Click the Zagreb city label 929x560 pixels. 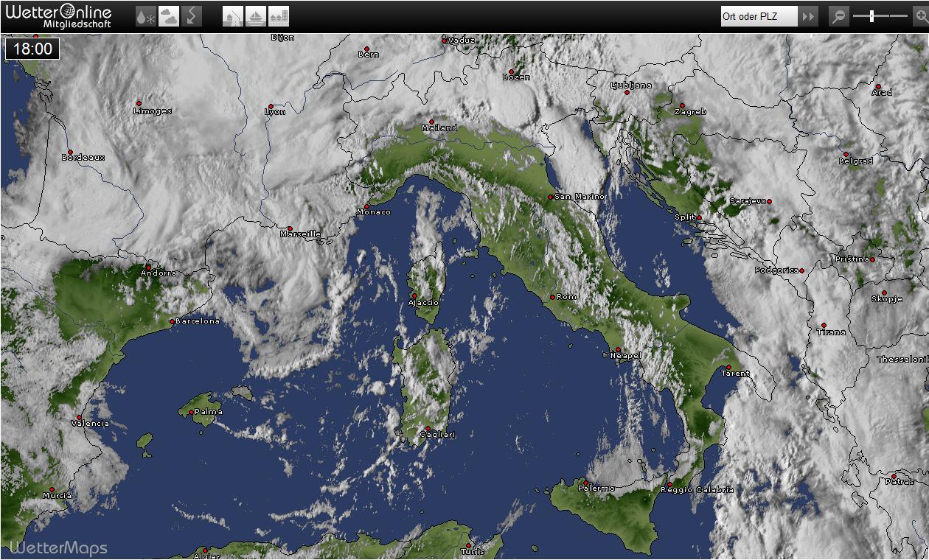tap(690, 112)
